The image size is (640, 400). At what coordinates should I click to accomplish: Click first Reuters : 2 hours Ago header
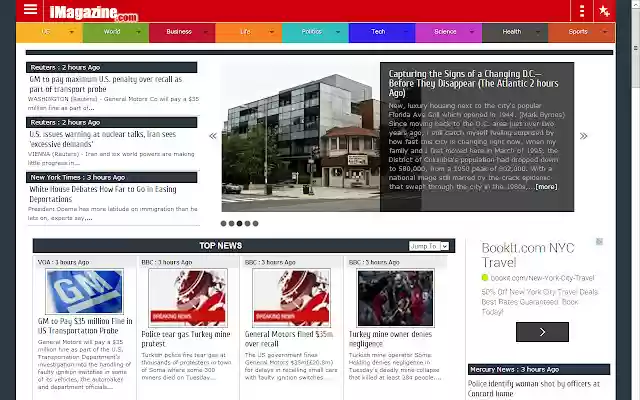111,67
